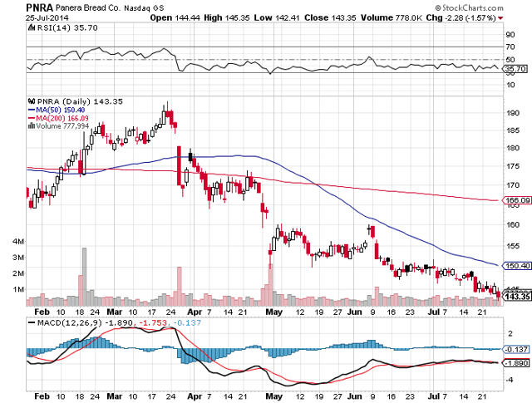Click the blue -0.137 histogram legend value

187,323
